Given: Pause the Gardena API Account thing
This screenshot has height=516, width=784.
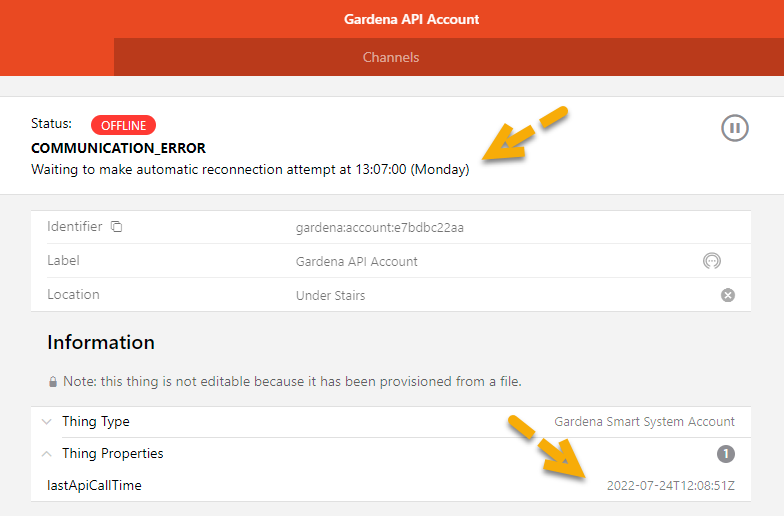Looking at the screenshot, I should [734, 128].
